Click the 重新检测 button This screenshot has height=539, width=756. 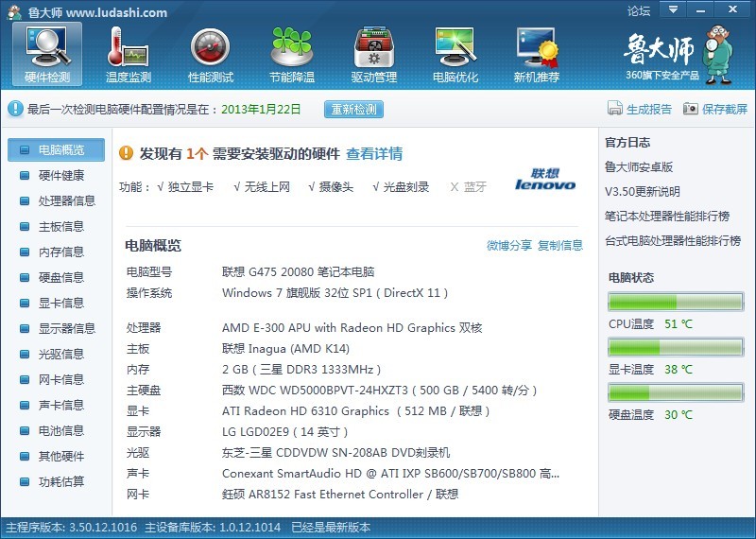(353, 109)
